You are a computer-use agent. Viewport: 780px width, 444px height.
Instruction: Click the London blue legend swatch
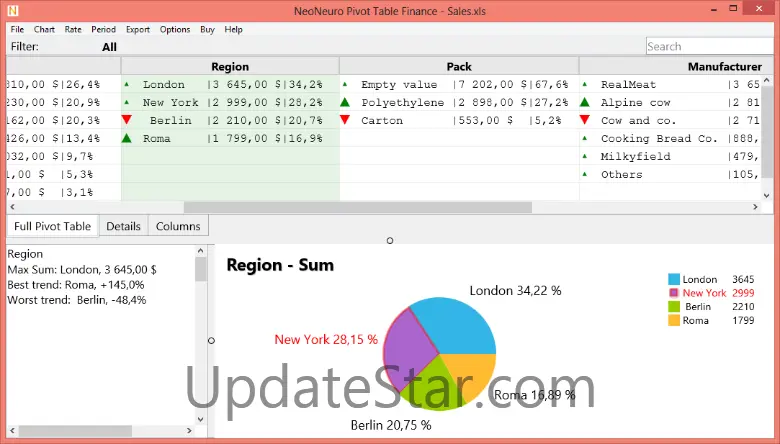click(674, 279)
